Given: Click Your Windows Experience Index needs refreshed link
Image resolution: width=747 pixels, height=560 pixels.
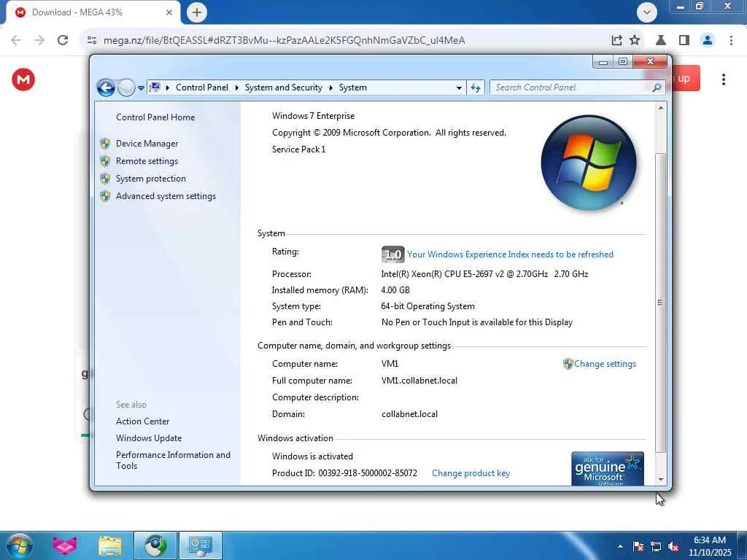Looking at the screenshot, I should [510, 254].
